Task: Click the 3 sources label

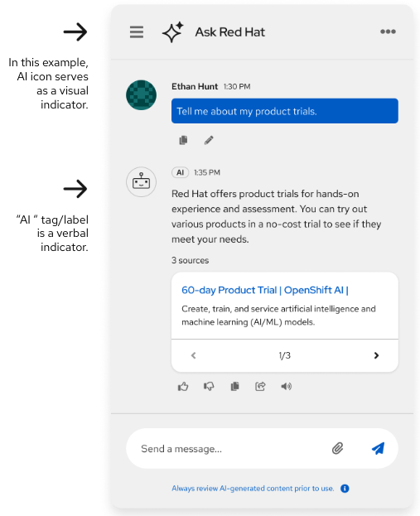Action: [190, 260]
